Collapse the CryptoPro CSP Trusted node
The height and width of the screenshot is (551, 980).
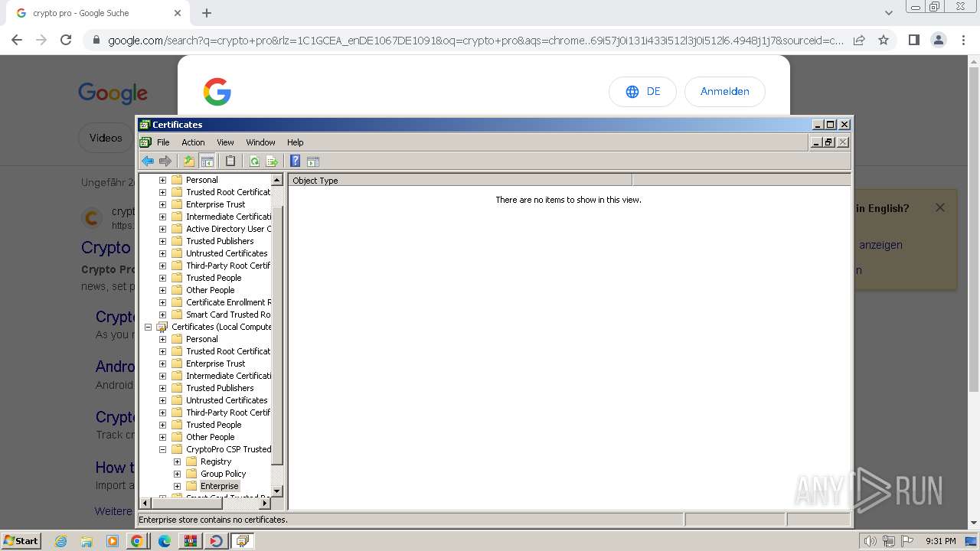click(x=162, y=449)
